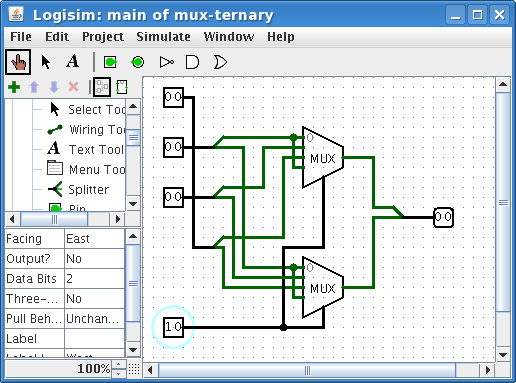Viewport: 516px width, 383px height.
Task: Decrease zoom with the stepper down arrow
Action: 118,373
